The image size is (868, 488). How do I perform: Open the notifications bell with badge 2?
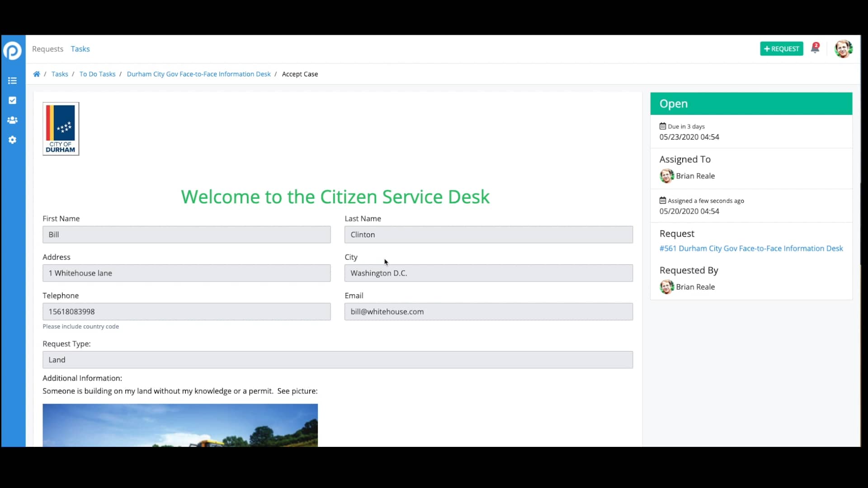tap(815, 49)
